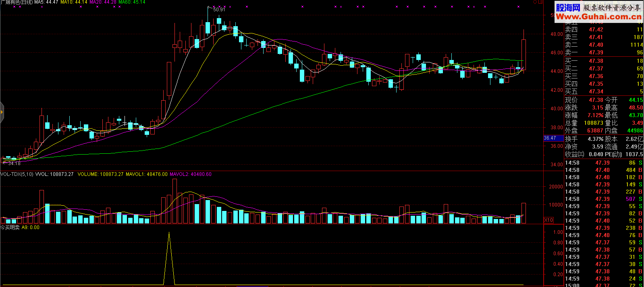Click the 流通 2.49亿 value

pyautogui.click(x=635, y=147)
